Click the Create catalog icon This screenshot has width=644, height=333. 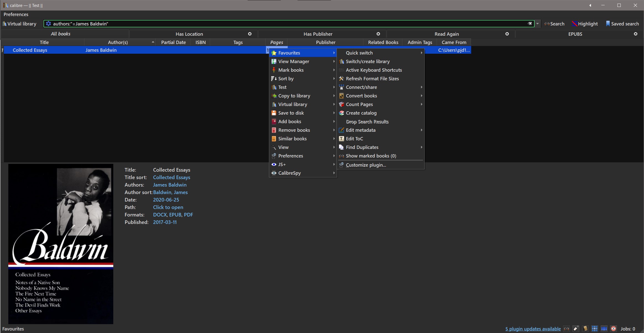[342, 113]
